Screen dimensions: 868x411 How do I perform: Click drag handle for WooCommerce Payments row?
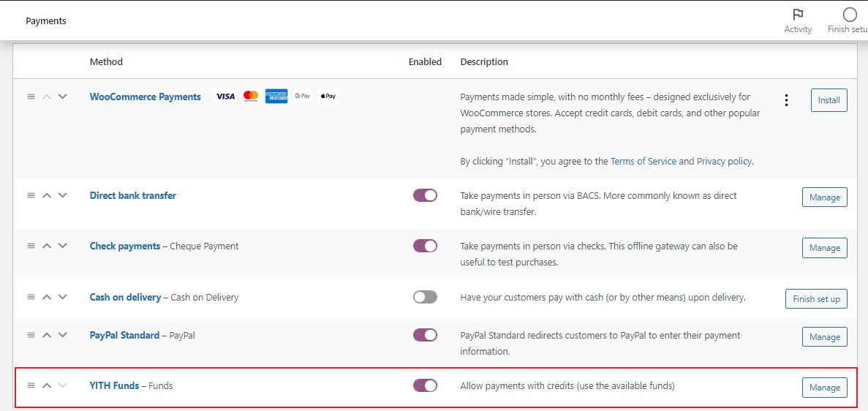(31, 97)
